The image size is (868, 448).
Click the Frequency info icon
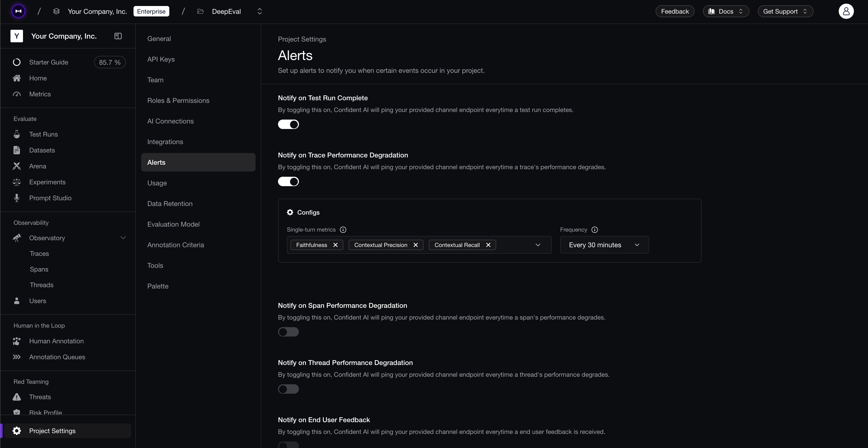pos(594,229)
